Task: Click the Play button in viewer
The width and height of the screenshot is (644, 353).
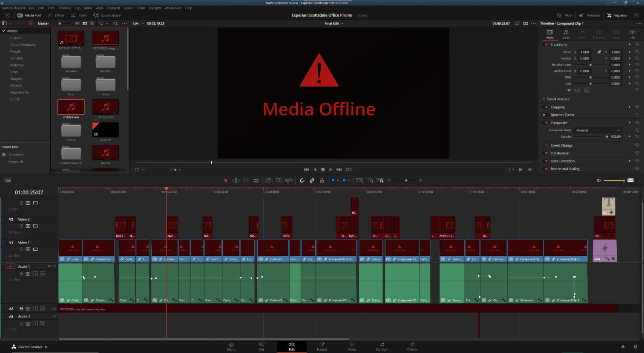Action: coord(331,170)
